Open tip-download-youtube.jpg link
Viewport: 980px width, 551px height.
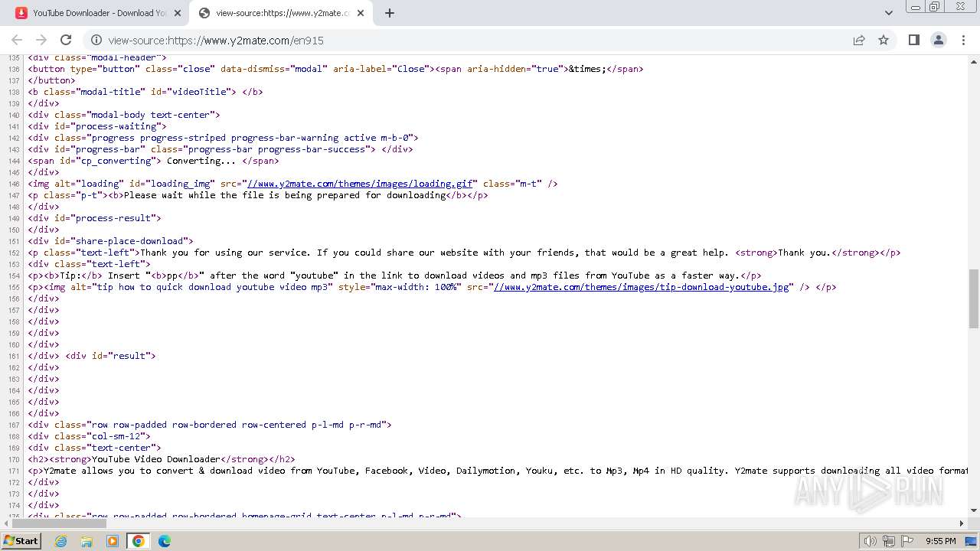pos(642,287)
